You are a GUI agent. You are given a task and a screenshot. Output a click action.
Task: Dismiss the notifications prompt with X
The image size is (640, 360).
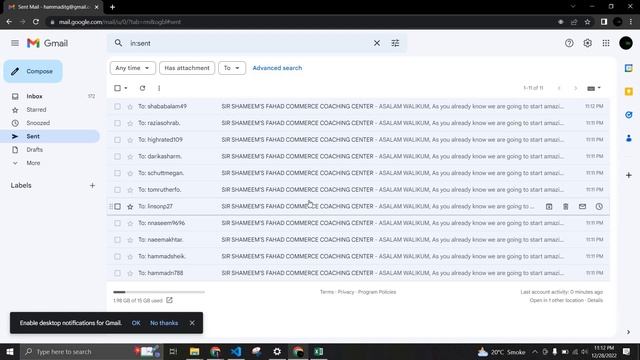[192, 323]
